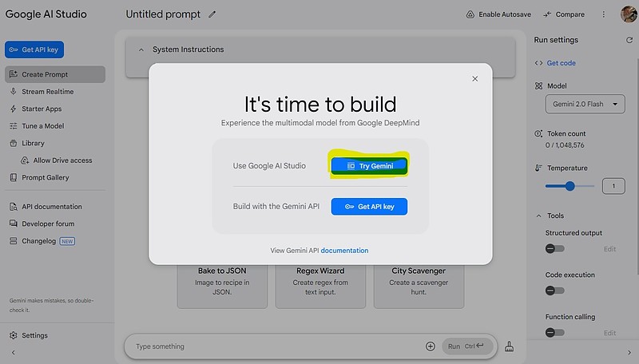
Task: Open the Bake to JSON sample card
Action: point(222,287)
